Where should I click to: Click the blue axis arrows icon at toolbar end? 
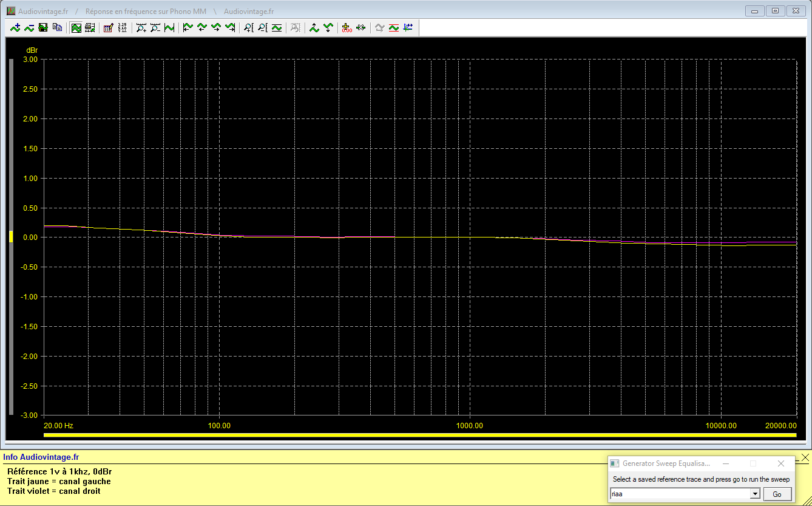point(408,27)
